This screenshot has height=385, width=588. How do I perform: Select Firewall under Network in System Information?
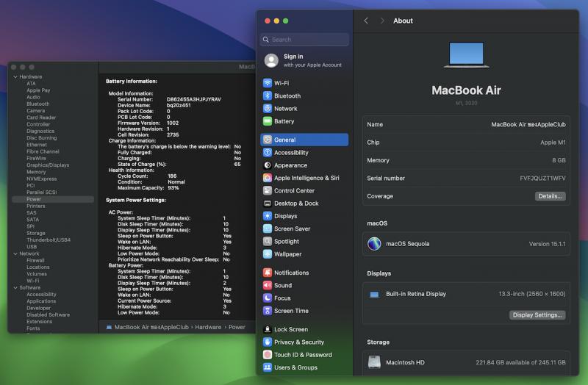35,260
